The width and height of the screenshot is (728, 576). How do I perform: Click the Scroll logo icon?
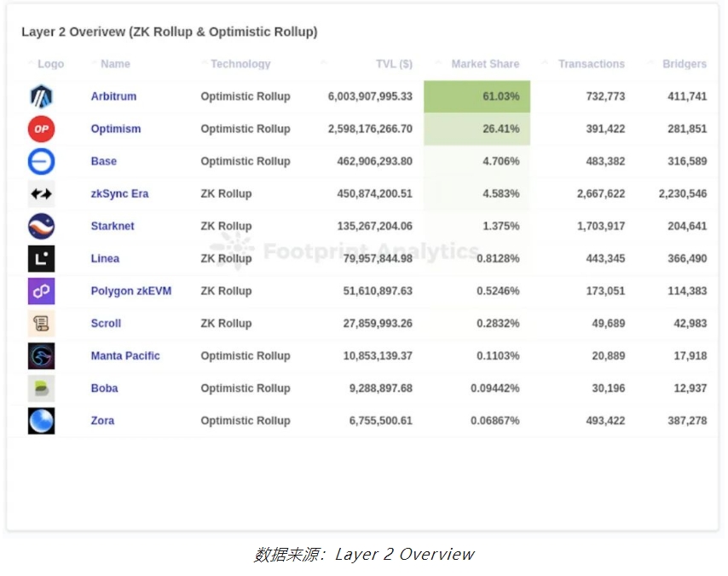41,324
